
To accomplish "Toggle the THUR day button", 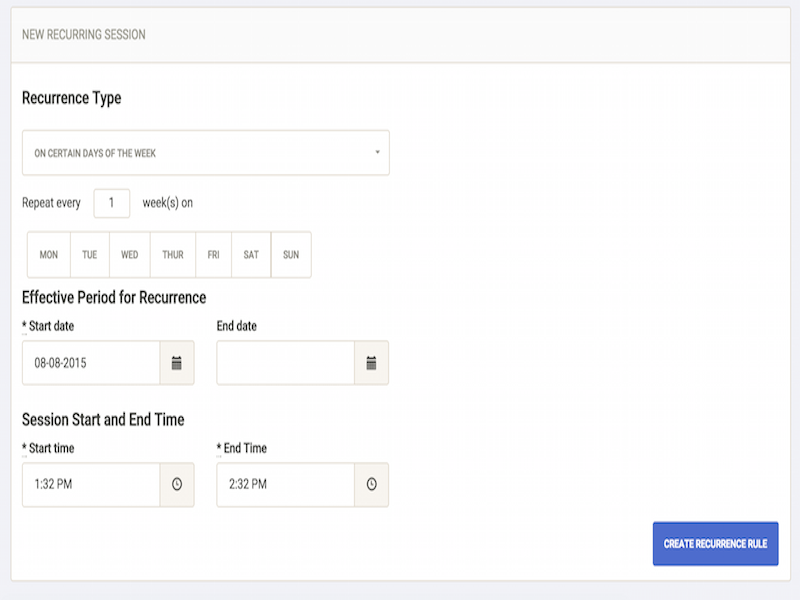I will [173, 255].
